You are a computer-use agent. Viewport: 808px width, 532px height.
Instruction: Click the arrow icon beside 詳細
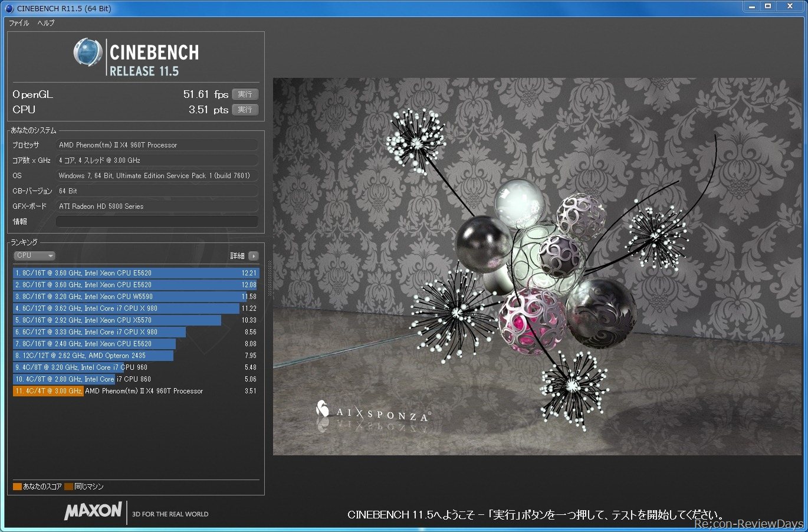coord(254,256)
